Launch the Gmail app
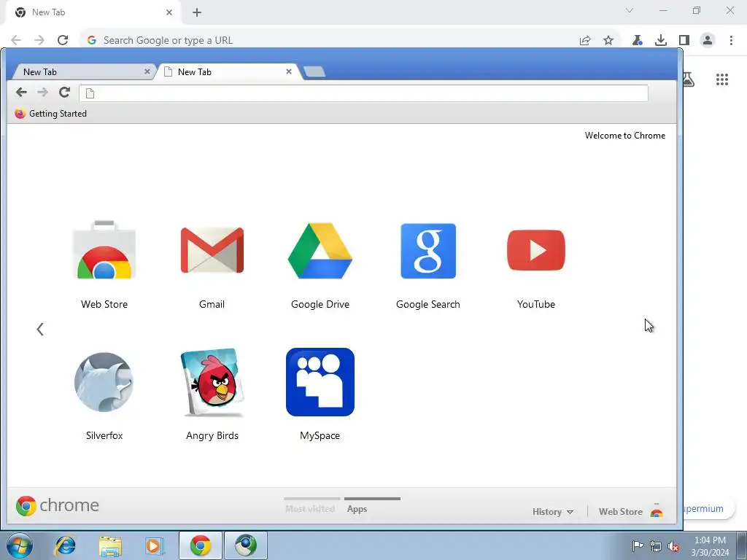 pyautogui.click(x=212, y=251)
